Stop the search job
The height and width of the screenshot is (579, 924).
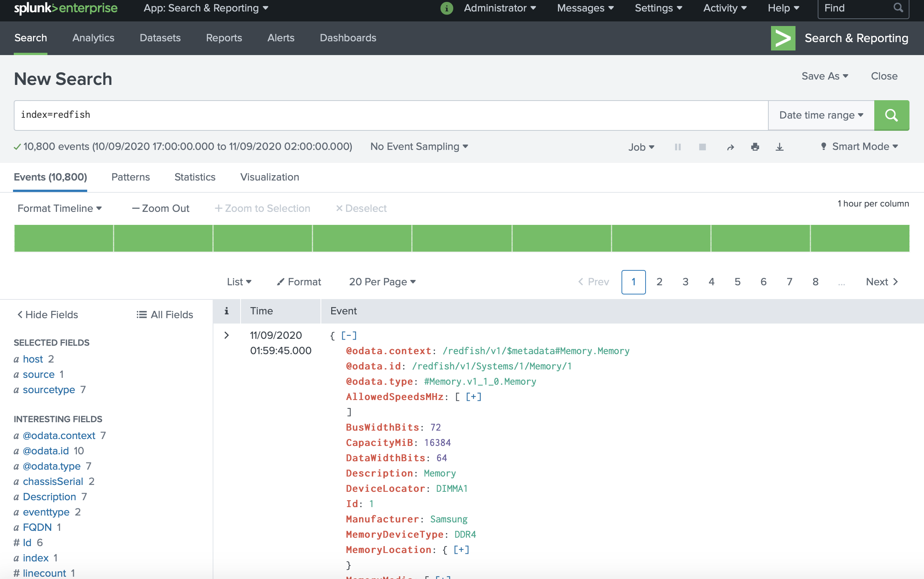pyautogui.click(x=702, y=147)
